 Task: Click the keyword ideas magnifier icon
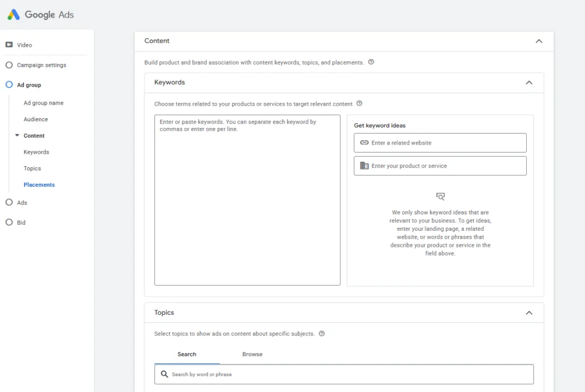click(x=440, y=197)
